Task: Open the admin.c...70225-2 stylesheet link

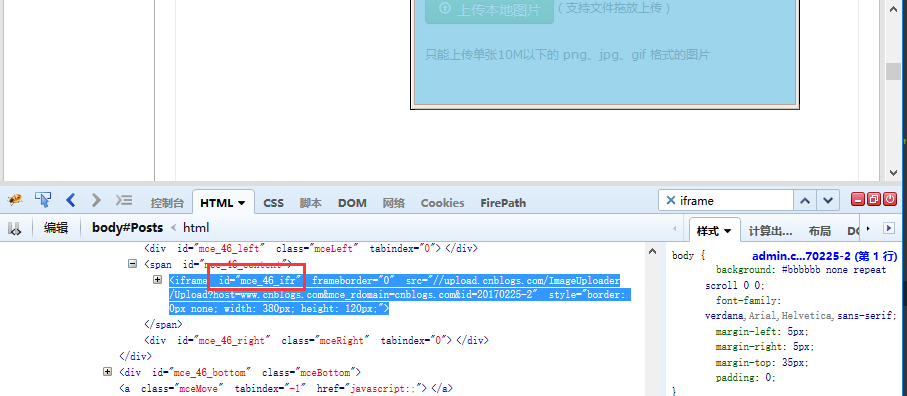Action: 825,256
